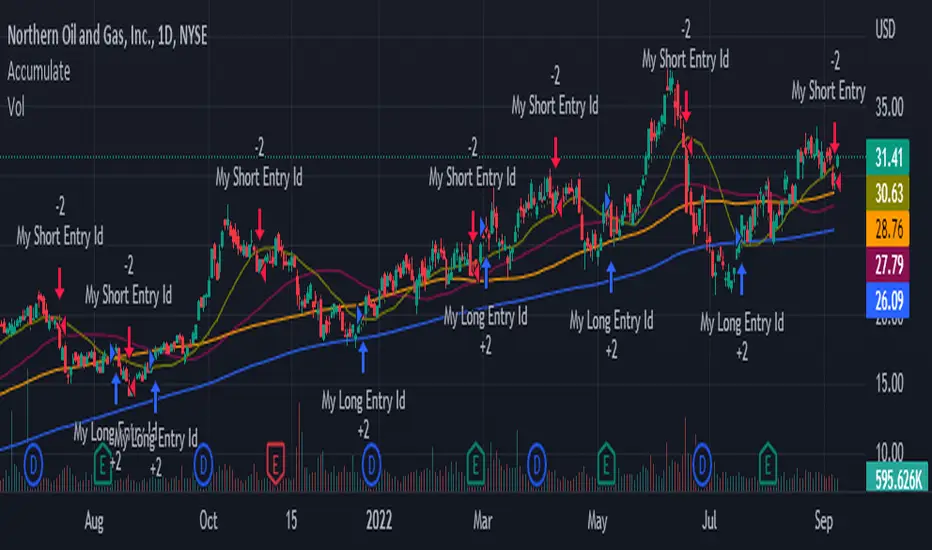The image size is (932, 550).
Task: Click the Oct label on time axis
Action: pos(208,521)
